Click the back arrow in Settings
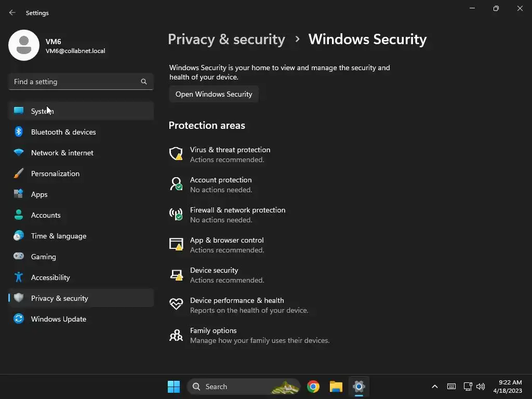The height and width of the screenshot is (399, 532). point(12,12)
